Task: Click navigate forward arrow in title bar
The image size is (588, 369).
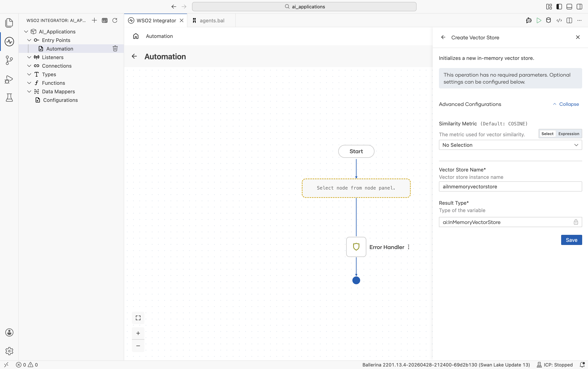Action: pyautogui.click(x=184, y=7)
